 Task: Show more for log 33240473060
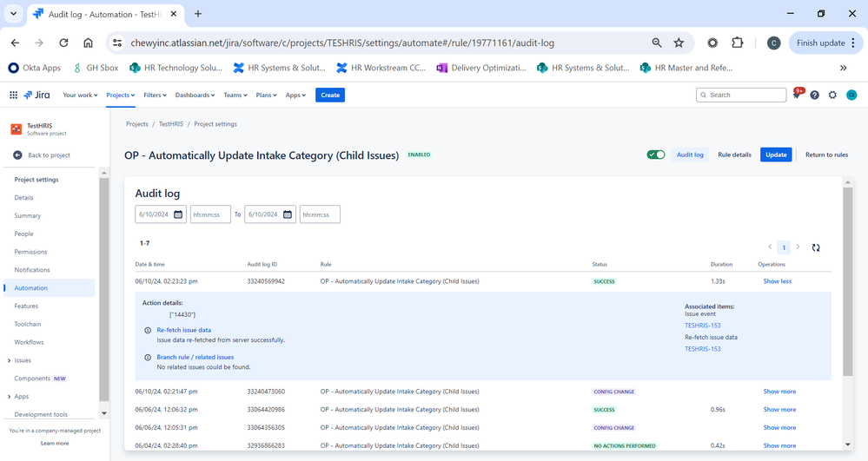tap(779, 392)
